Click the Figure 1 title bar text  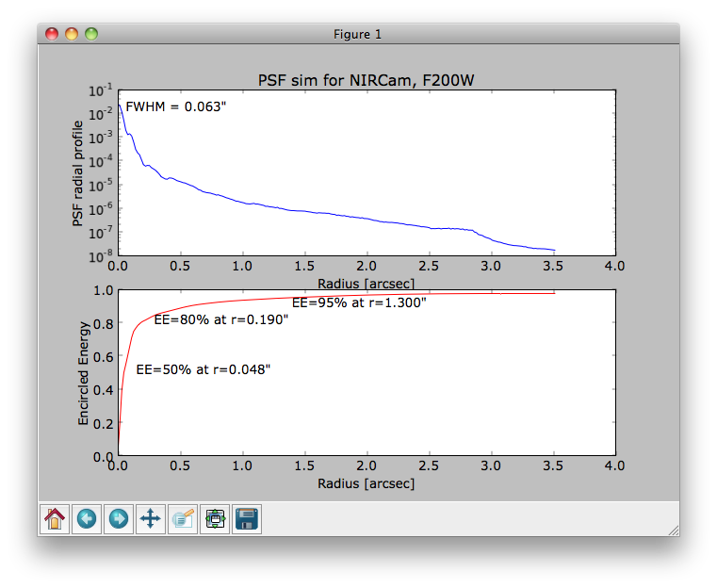(358, 34)
